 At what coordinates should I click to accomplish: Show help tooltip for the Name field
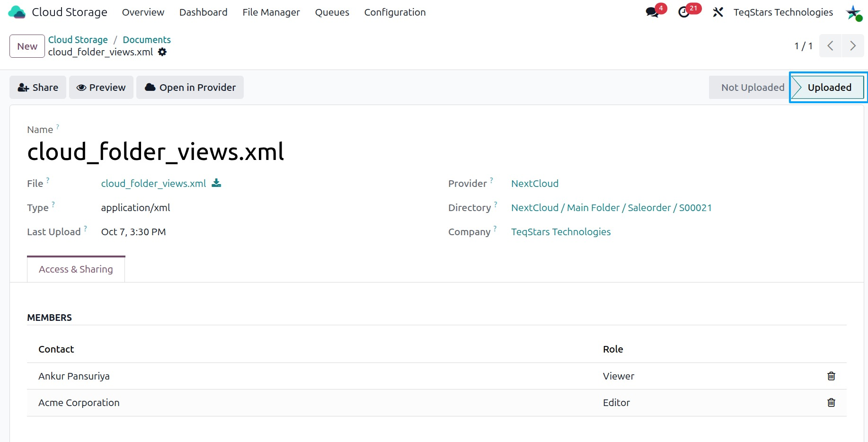click(58, 126)
